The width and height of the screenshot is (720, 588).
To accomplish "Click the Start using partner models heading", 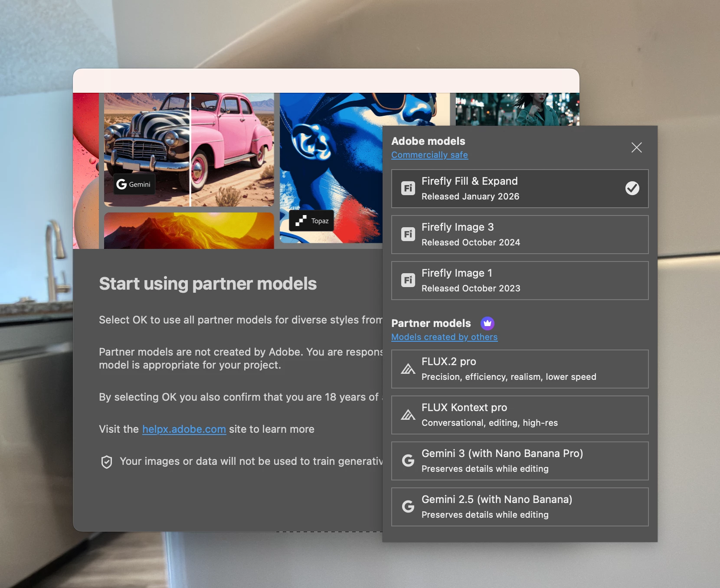I will (208, 284).
